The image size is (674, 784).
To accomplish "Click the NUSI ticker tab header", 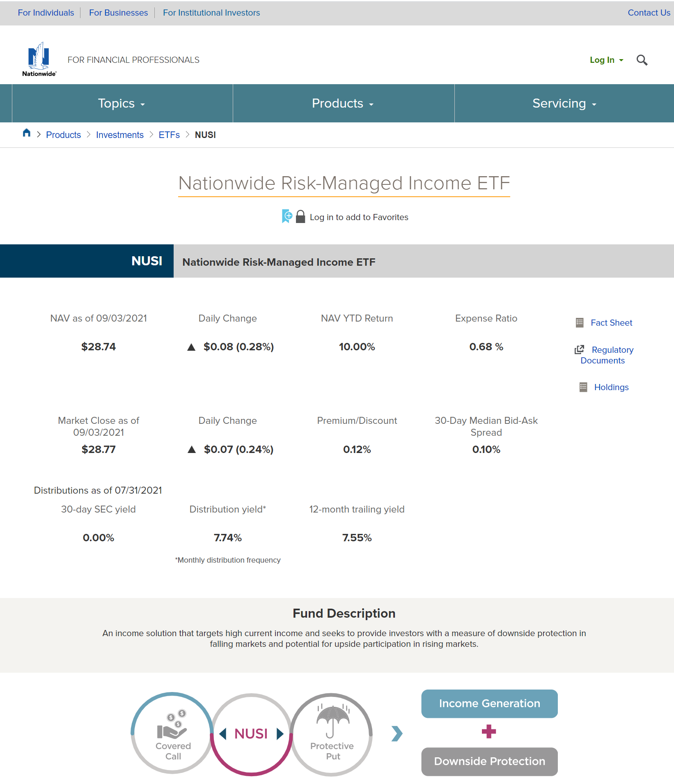I will [87, 261].
